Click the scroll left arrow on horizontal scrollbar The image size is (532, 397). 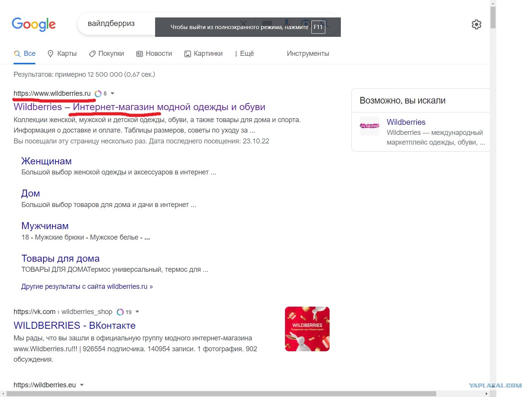coord(3,394)
